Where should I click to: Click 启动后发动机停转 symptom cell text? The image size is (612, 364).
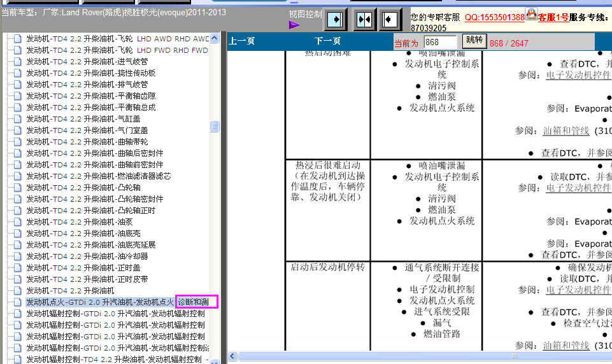(327, 267)
